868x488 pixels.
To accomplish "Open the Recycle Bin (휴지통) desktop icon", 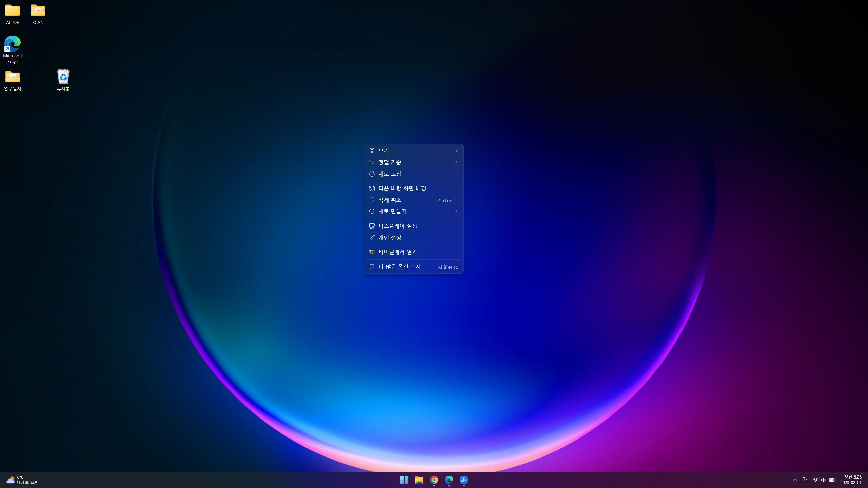I will pos(63,78).
